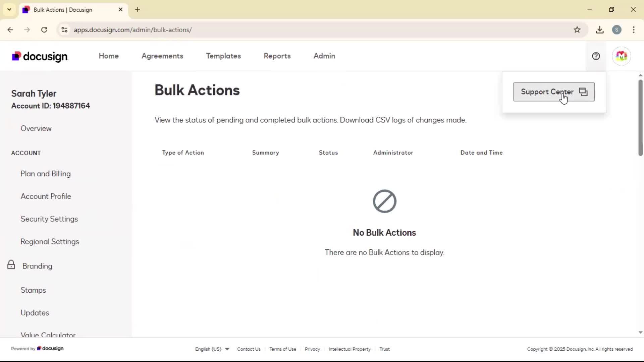644x362 pixels.
Task: Click the browser address bar URL
Action: (x=133, y=30)
